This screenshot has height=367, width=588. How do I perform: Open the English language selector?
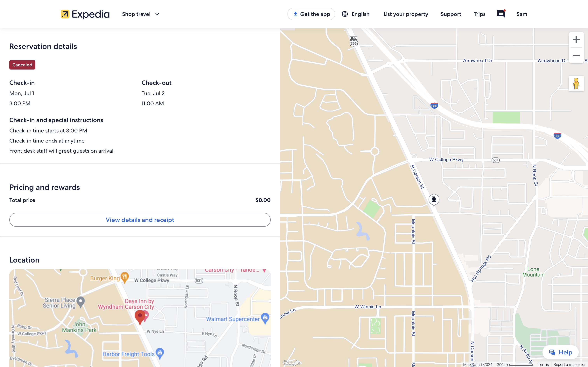click(x=355, y=14)
